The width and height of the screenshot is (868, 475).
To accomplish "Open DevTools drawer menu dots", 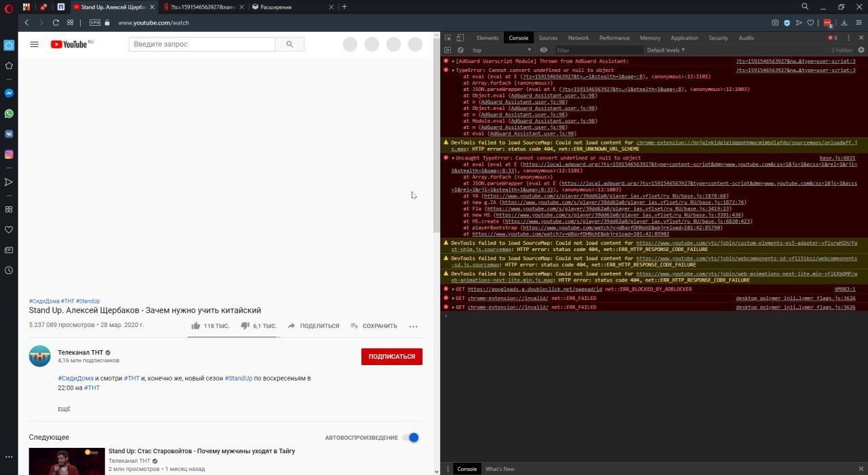I will pyautogui.click(x=447, y=469).
